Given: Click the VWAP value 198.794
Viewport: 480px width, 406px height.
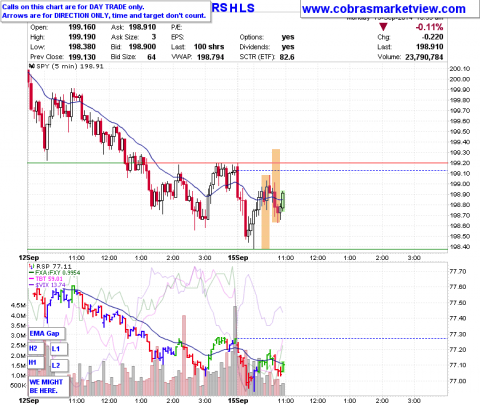Looking at the screenshot, I should pos(210,57).
